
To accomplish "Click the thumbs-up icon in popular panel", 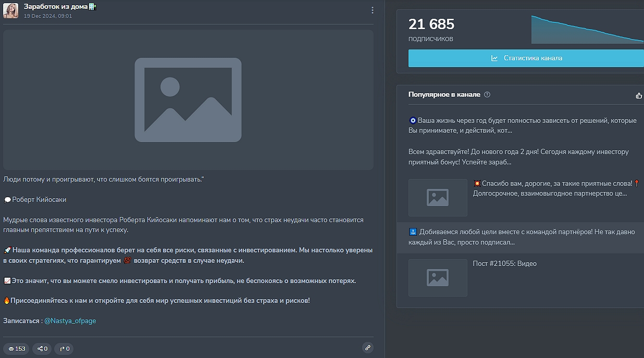I will 639,95.
